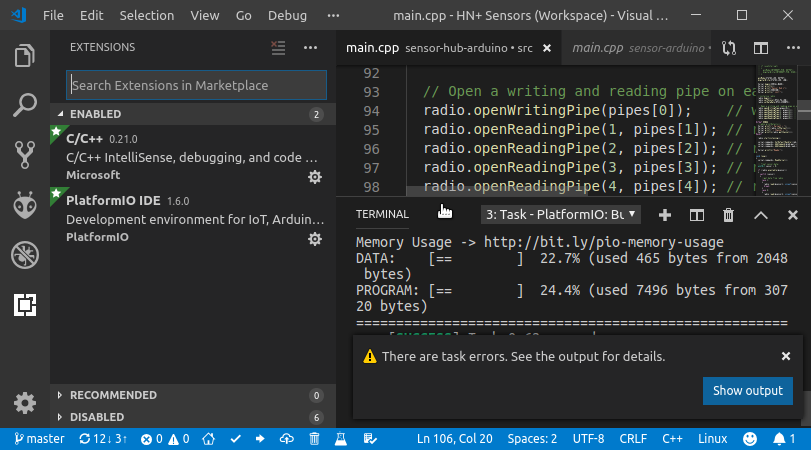Click Ln 106, Col 20 cursor position
This screenshot has width=811, height=450.
455,439
